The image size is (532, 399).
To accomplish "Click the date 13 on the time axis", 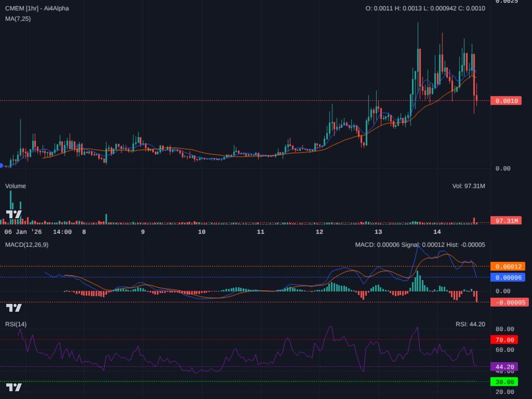I will (378, 232).
